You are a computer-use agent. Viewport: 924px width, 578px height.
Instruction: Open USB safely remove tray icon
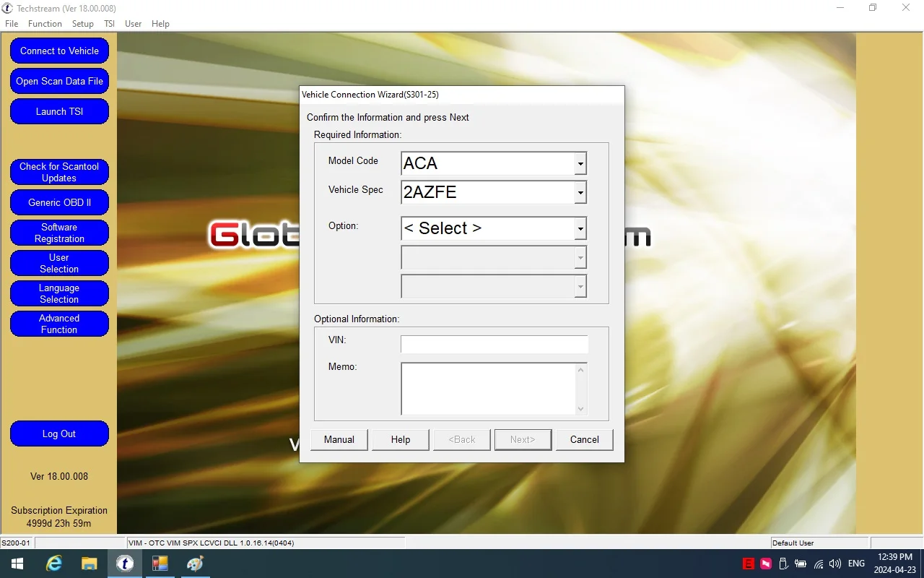coord(783,564)
